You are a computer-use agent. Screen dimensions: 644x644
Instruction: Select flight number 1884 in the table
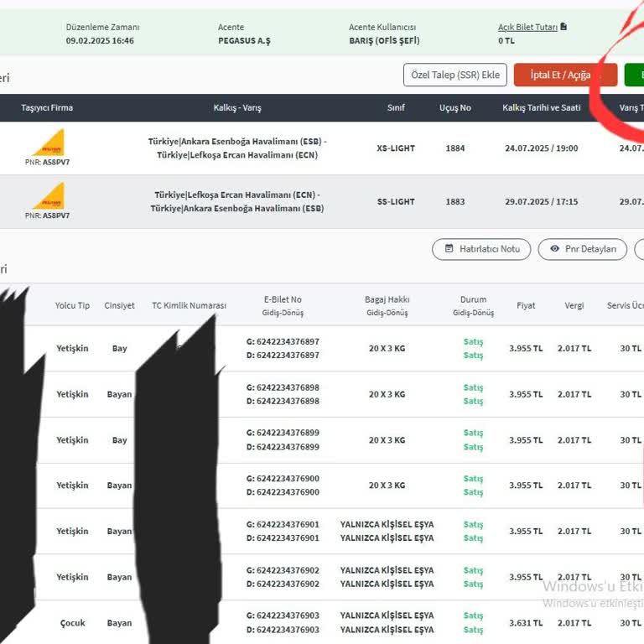[455, 148]
